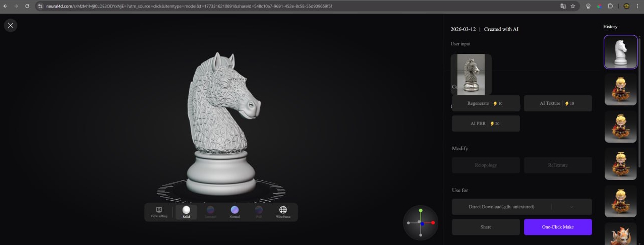The image size is (644, 245).
Task: Click the blue Z-axis gizmo dot
Action: pos(422,223)
